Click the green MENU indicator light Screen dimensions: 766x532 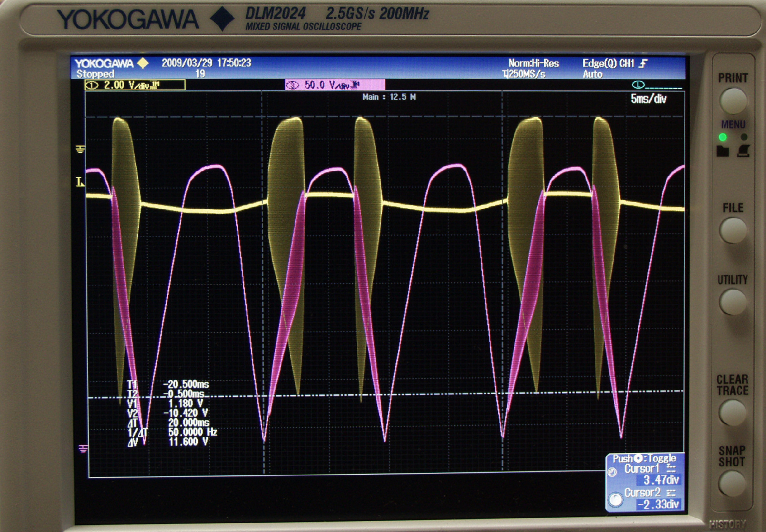(x=722, y=137)
